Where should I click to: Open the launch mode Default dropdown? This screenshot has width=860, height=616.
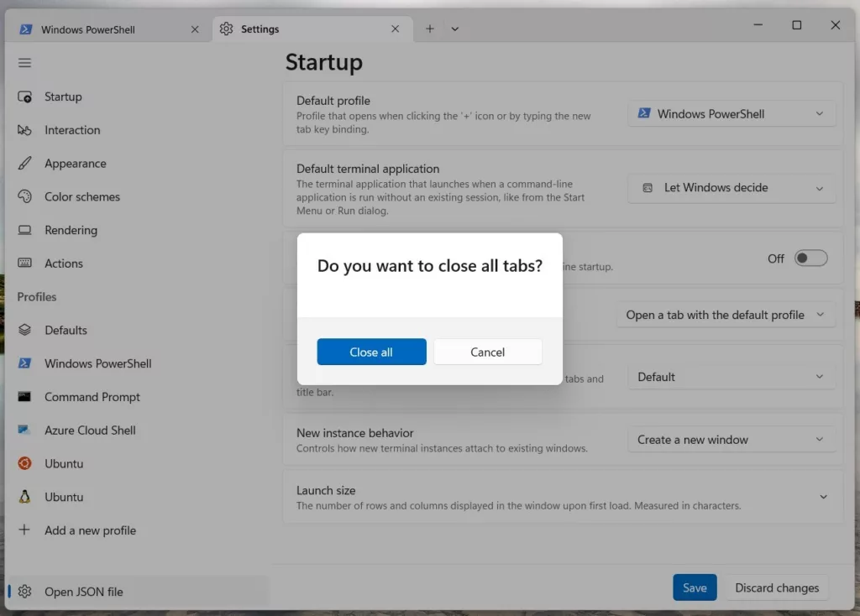click(732, 377)
